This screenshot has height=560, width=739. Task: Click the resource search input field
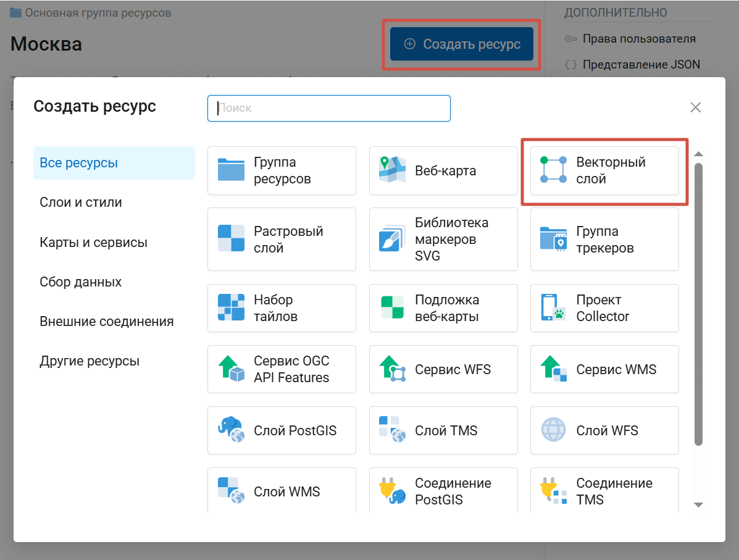click(329, 108)
